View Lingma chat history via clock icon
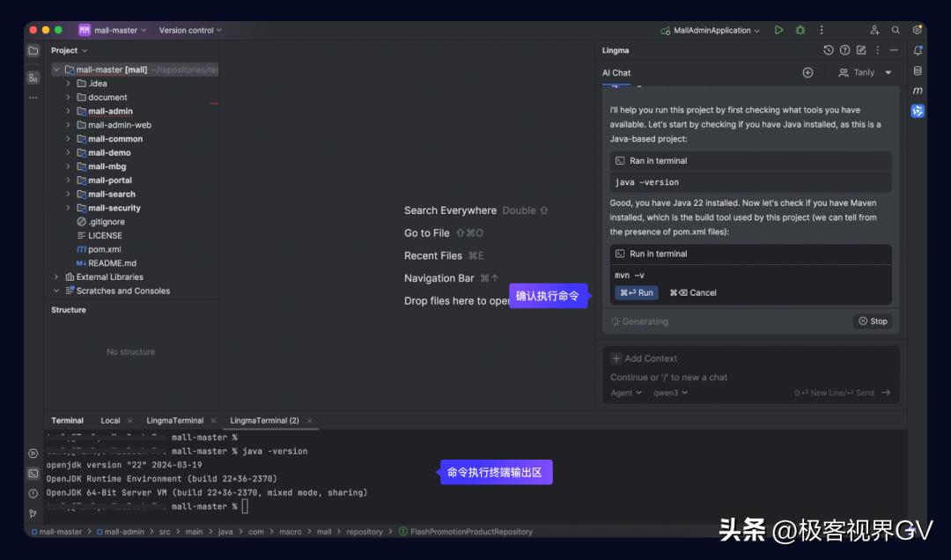 pyautogui.click(x=828, y=50)
